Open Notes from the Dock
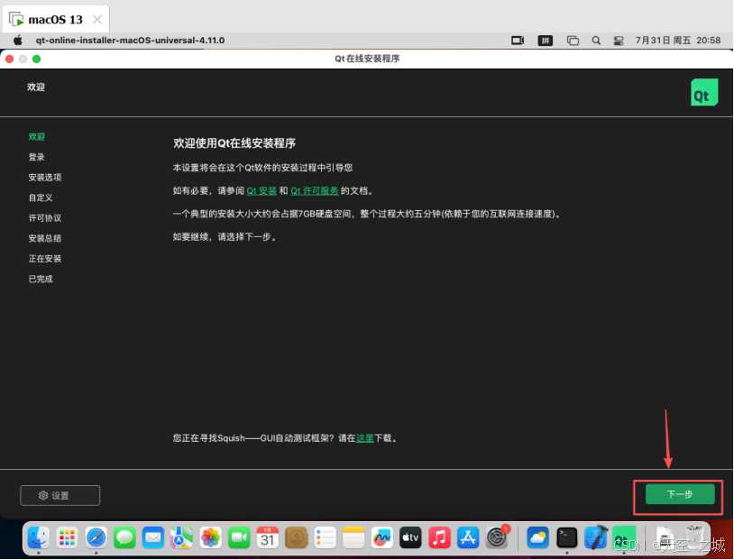 353,537
